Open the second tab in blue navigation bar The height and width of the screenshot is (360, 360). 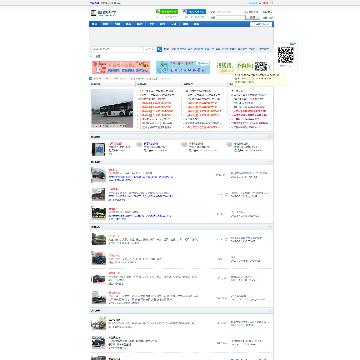pos(105,24)
